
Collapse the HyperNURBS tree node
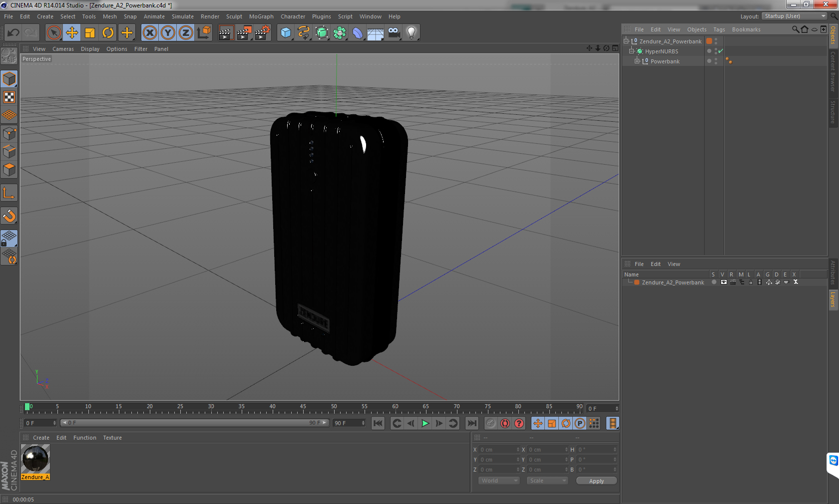coord(631,51)
